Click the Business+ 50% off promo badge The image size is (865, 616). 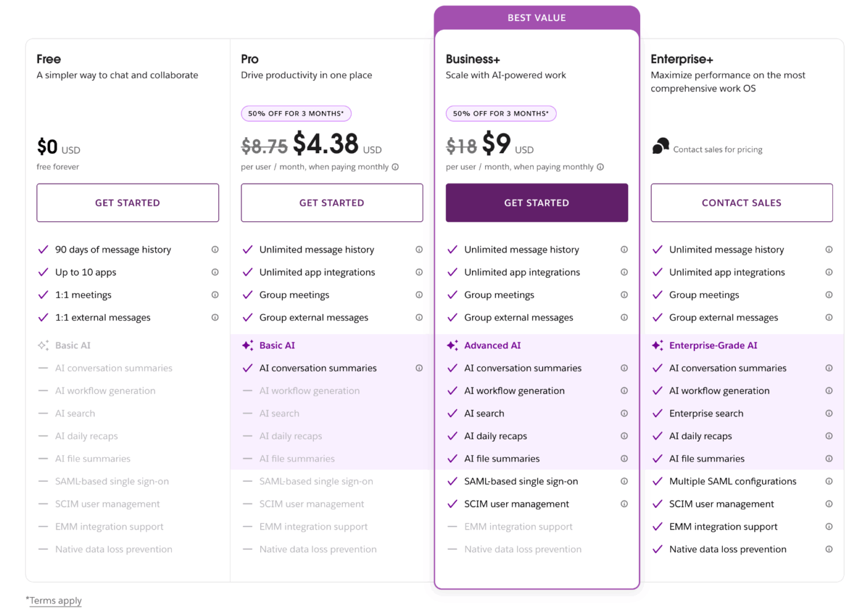click(x=501, y=114)
